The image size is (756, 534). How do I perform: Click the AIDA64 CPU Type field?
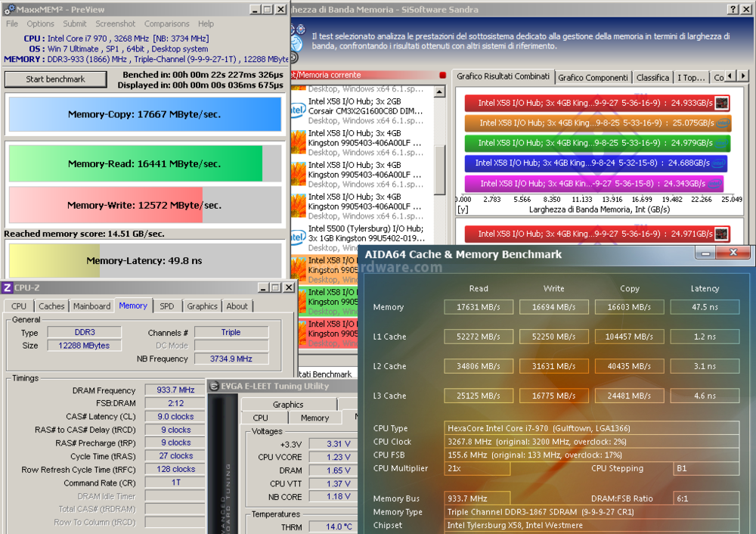click(592, 428)
